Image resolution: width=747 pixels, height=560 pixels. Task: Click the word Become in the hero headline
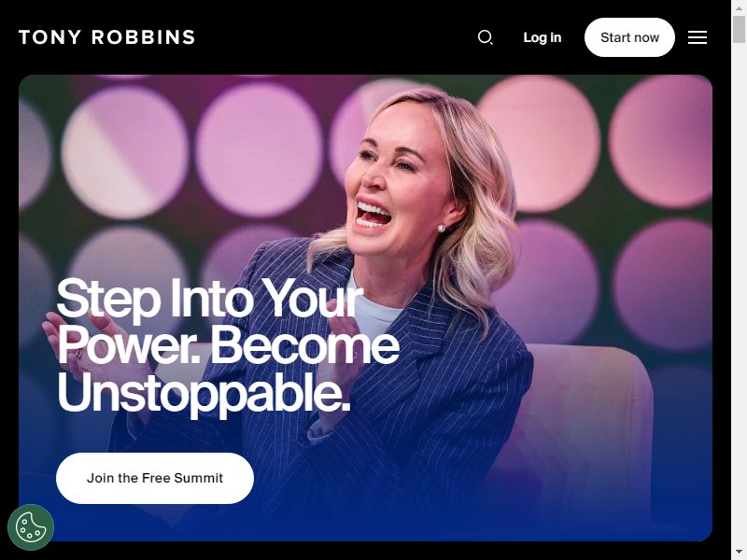point(305,346)
